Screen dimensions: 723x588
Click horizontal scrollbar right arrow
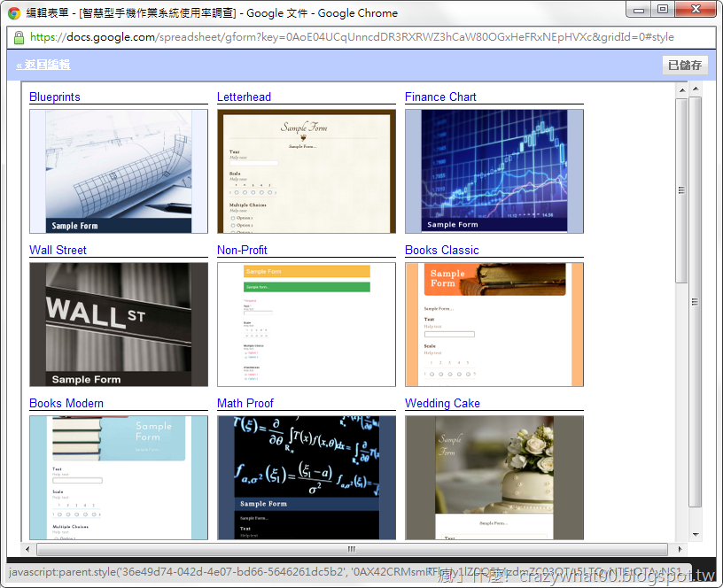pos(680,549)
